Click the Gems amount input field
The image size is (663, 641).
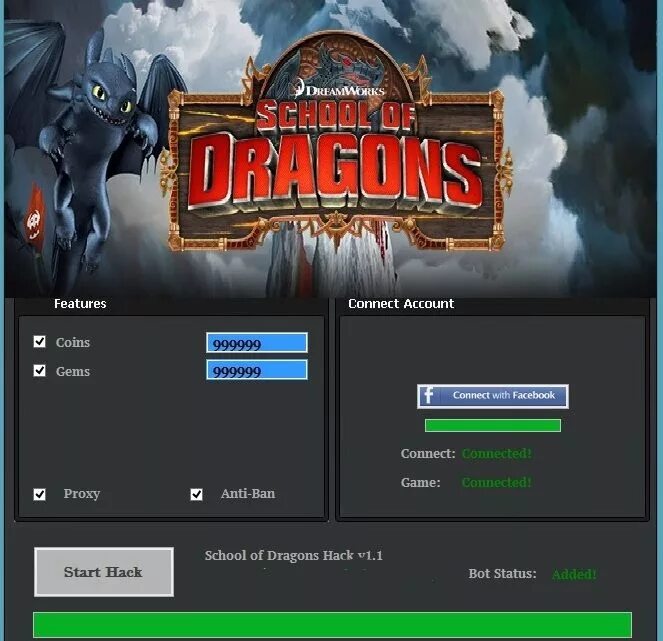pyautogui.click(x=257, y=370)
